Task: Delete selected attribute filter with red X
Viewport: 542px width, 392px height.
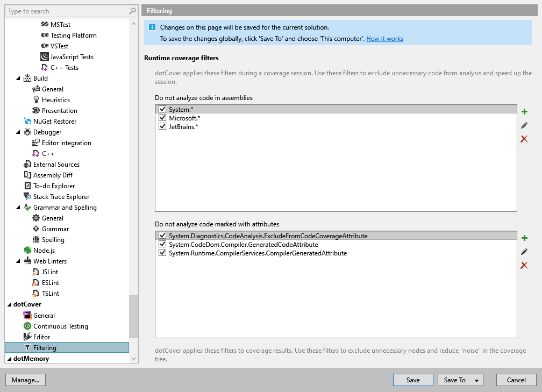Action: pyautogui.click(x=524, y=265)
